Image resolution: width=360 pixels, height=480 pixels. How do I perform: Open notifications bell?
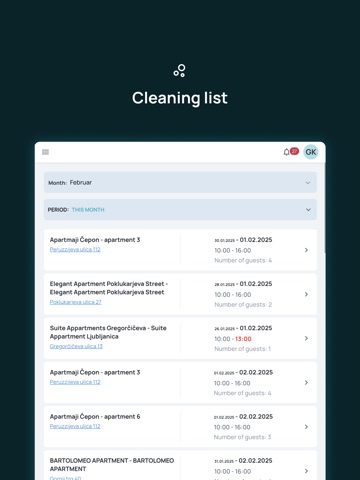[286, 152]
